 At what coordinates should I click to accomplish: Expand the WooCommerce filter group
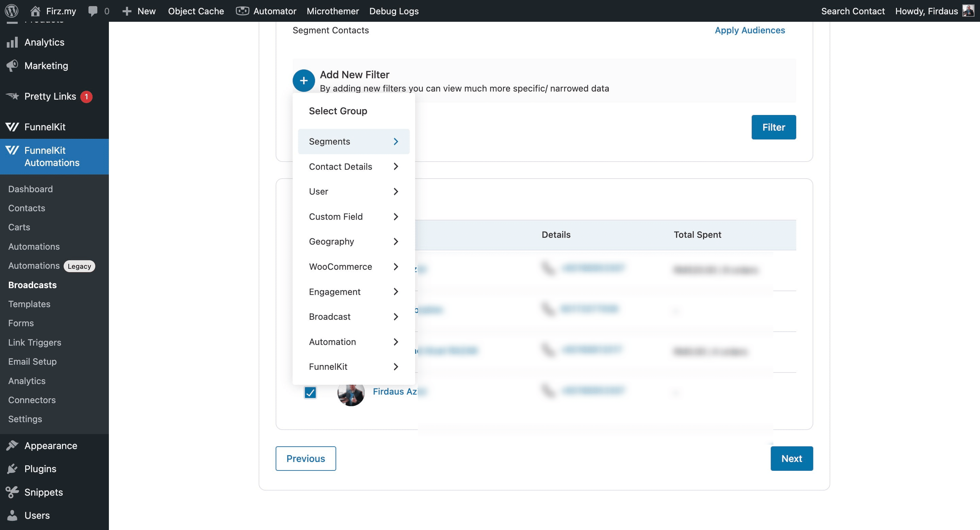click(x=354, y=266)
